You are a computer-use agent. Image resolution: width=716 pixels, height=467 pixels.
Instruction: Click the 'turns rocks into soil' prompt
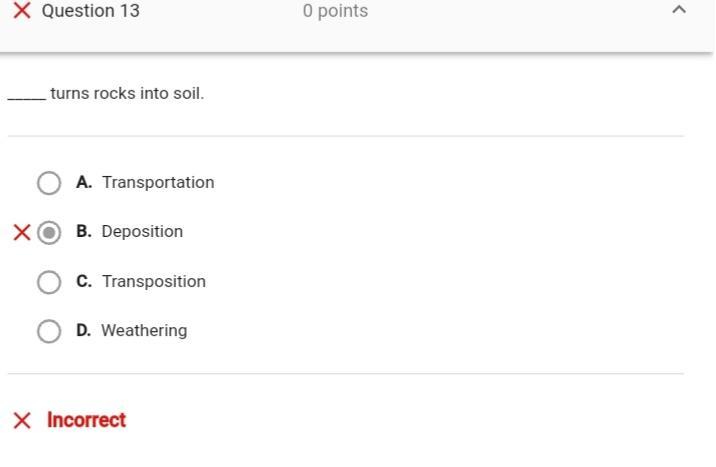pyautogui.click(x=127, y=93)
